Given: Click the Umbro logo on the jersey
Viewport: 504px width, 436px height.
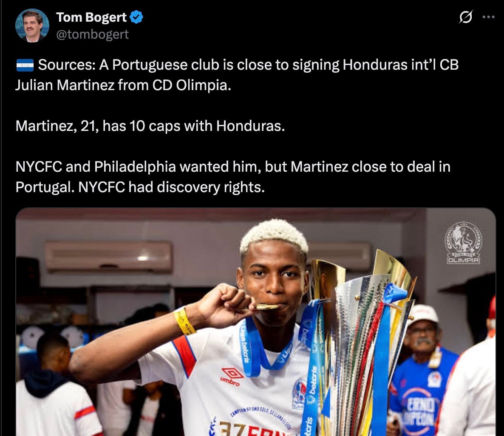Looking at the screenshot, I should [231, 377].
